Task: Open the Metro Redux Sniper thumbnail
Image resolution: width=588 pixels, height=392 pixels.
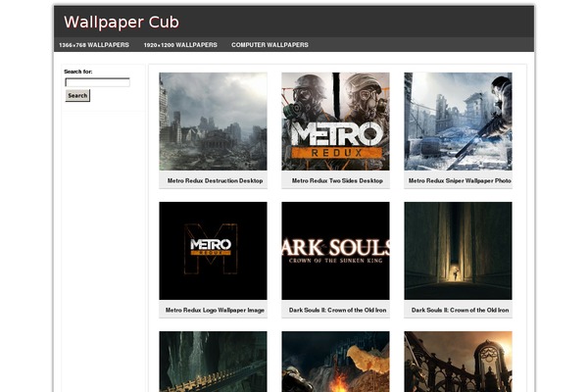Action: [458, 122]
